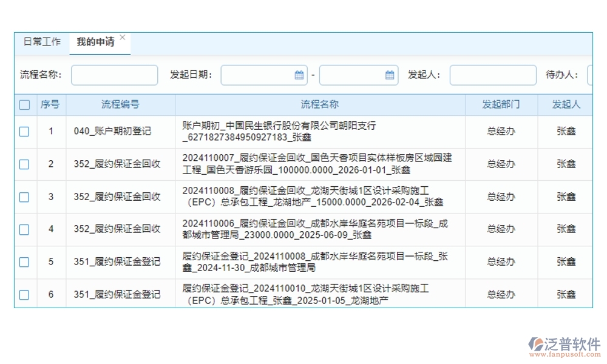Check the select-all checkbox in table header

coord(24,104)
